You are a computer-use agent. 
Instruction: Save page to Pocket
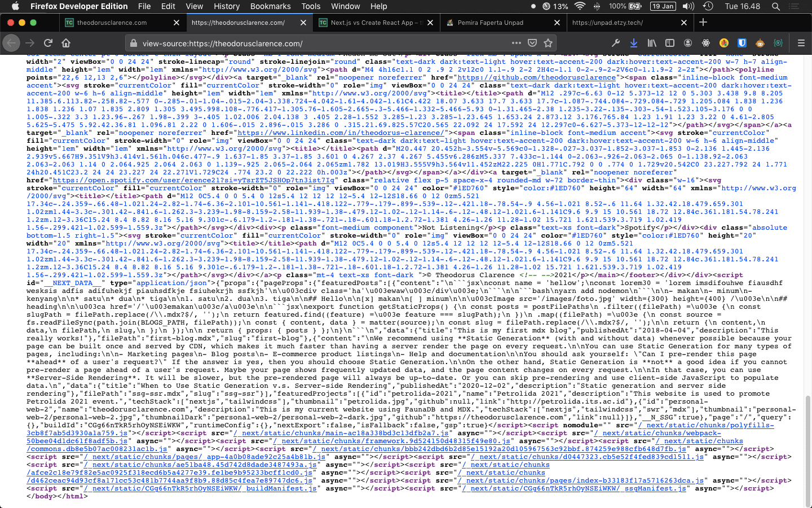tap(532, 43)
